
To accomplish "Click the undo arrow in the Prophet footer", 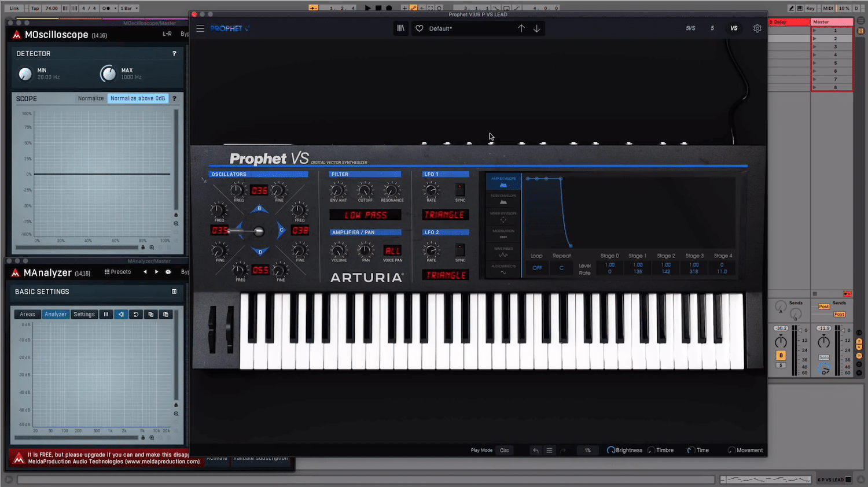I will click(x=535, y=450).
